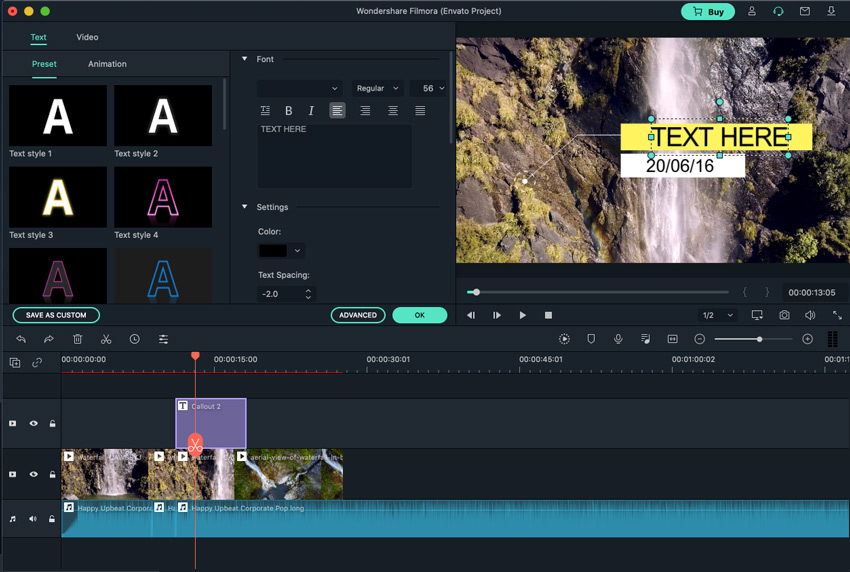Apply italic text formatting

(311, 111)
